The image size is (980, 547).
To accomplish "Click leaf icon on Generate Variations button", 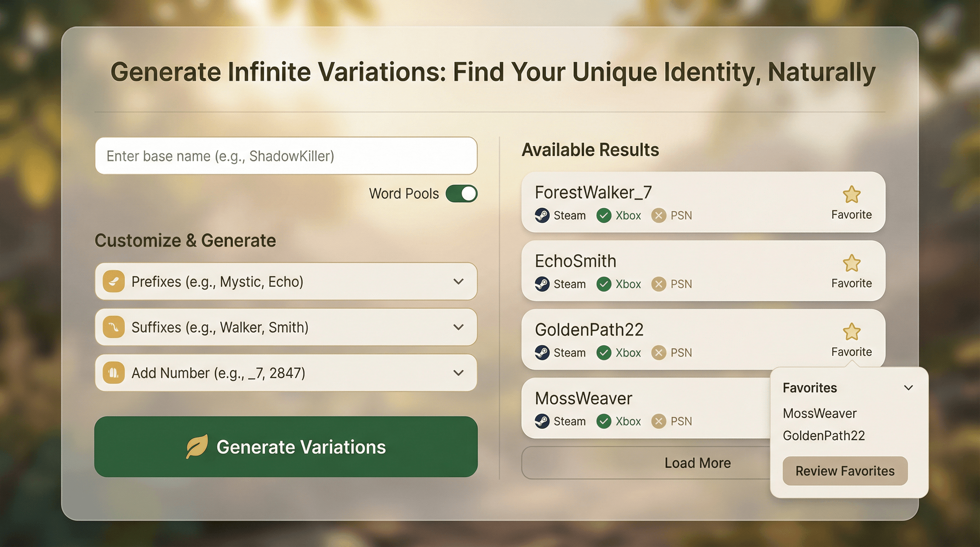I will [197, 446].
